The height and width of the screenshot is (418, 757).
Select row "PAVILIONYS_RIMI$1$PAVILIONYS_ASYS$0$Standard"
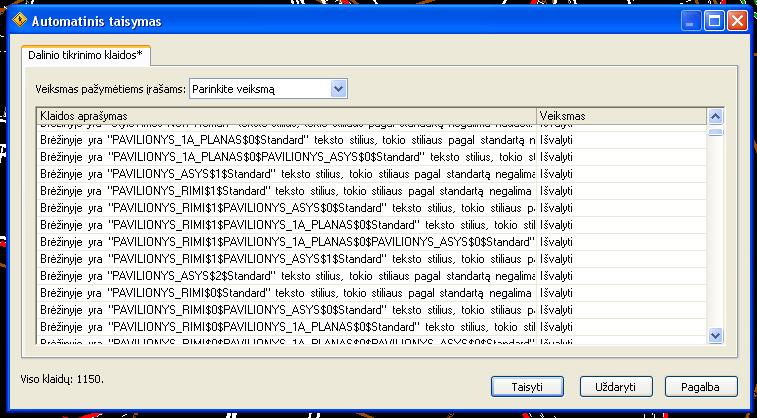pos(371,208)
